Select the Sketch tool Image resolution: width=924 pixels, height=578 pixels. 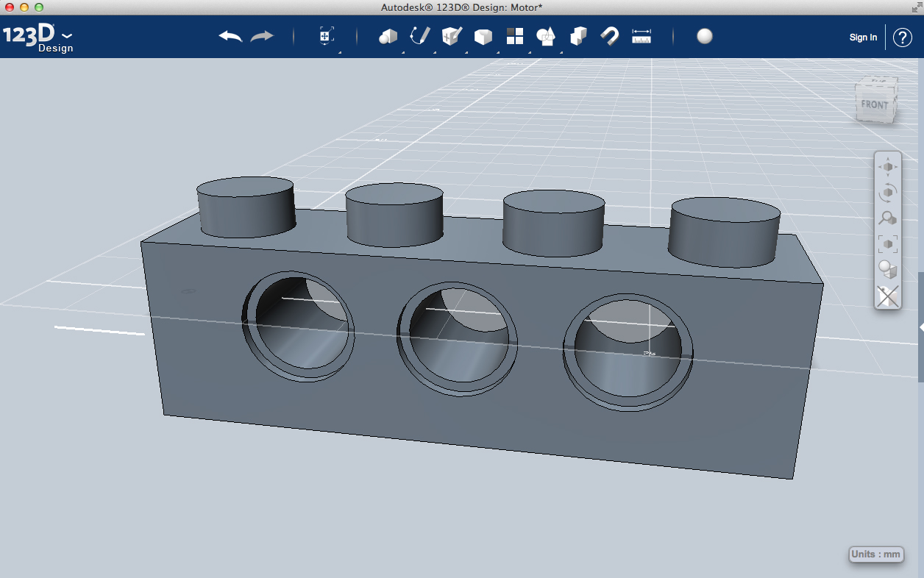click(x=420, y=35)
